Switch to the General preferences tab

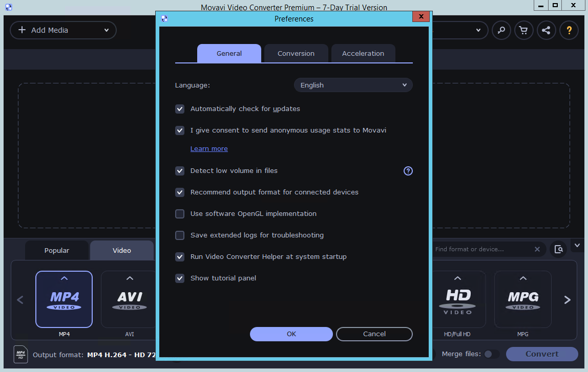pos(229,54)
